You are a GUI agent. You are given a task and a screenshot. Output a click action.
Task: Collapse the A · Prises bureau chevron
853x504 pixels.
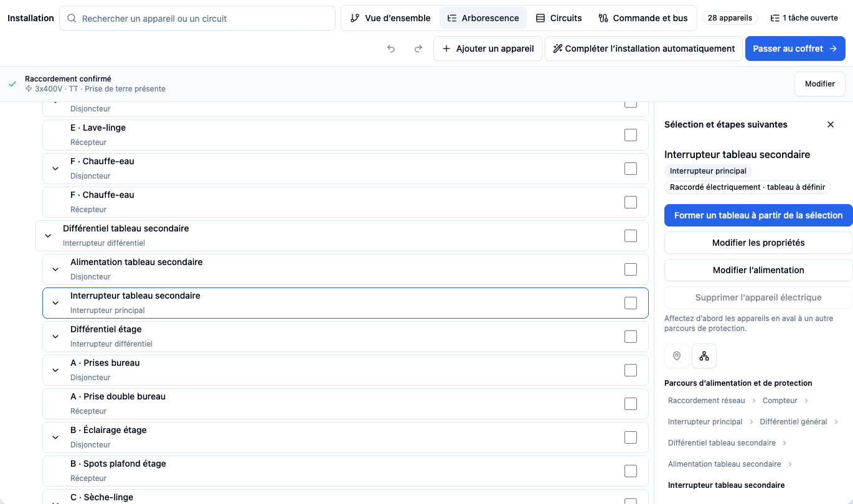[55, 370]
